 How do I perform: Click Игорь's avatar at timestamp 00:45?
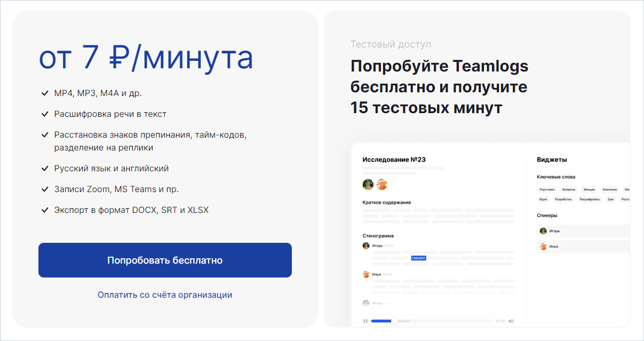pos(366,246)
